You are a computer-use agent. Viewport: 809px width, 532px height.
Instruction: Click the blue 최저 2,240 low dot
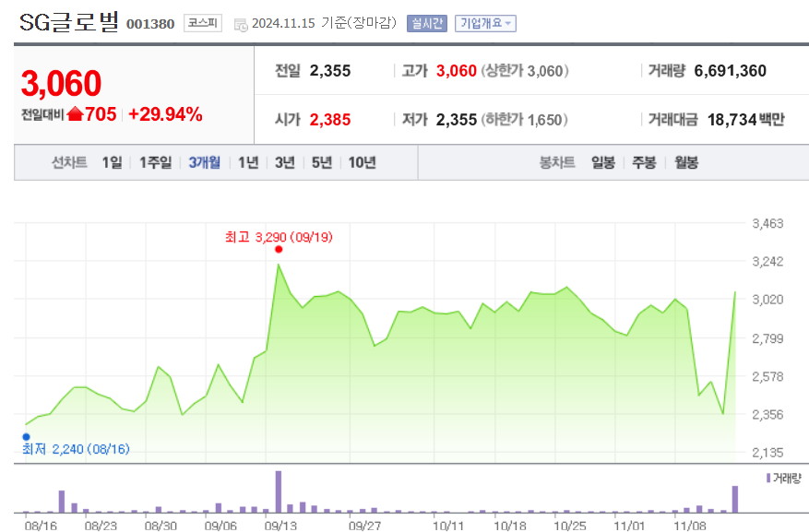[x=27, y=437]
